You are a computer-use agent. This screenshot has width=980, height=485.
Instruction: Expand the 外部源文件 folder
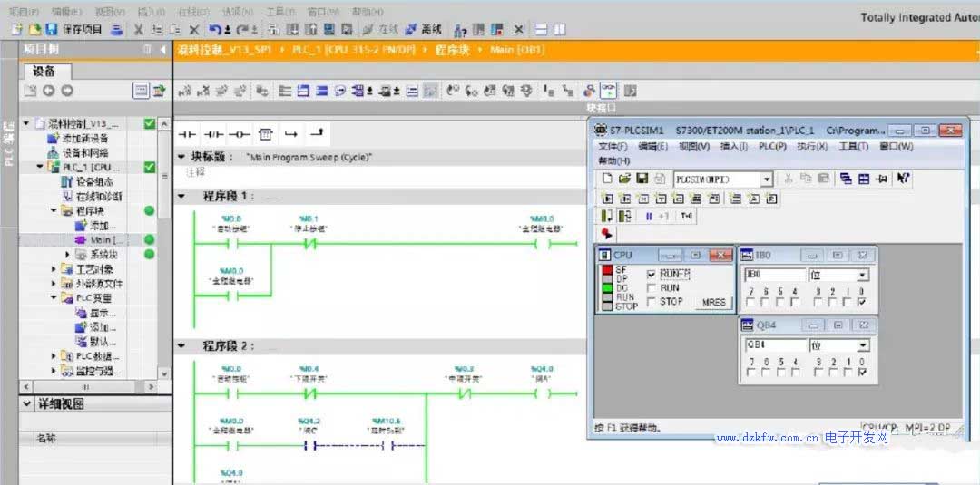pos(54,284)
